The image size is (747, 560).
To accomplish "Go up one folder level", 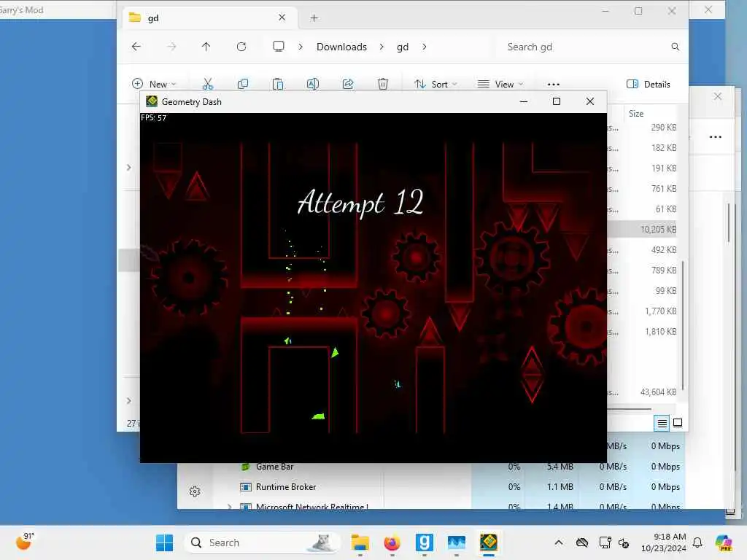I will point(206,47).
